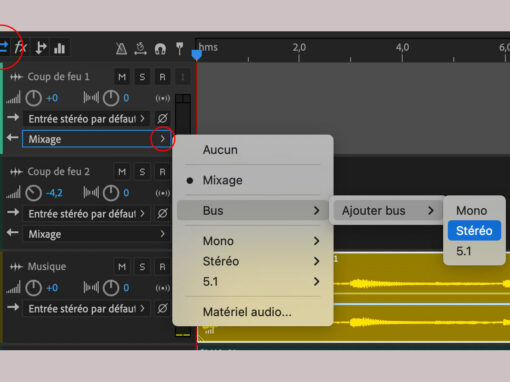
Task: Adjust the Coup de feu 2 volume knob
Action: (34, 193)
